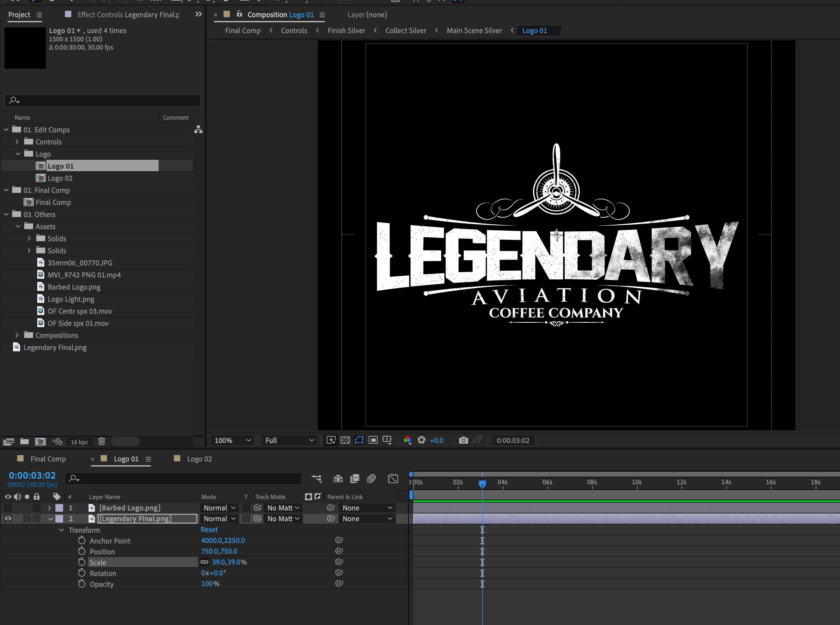Select the Region of Interest tool
The height and width of the screenshot is (625, 840).
[373, 440]
